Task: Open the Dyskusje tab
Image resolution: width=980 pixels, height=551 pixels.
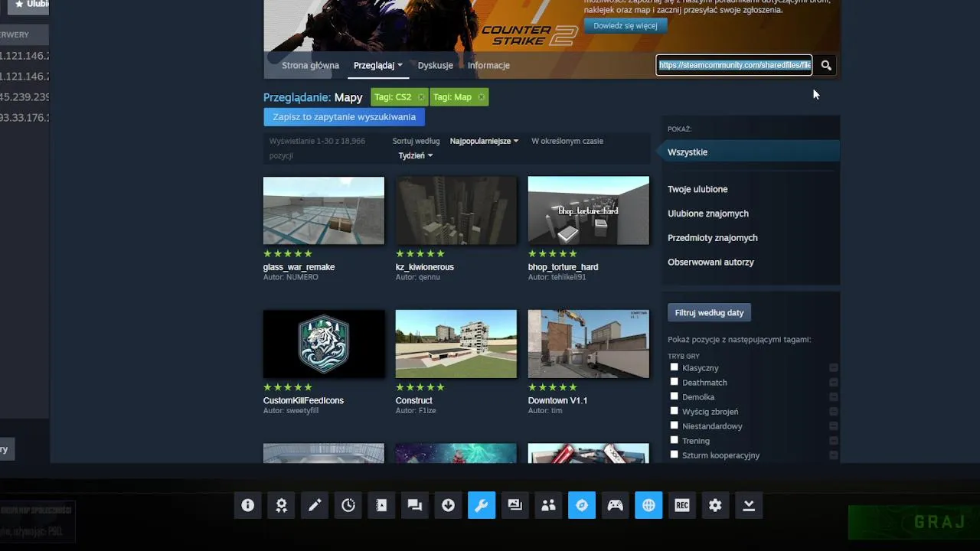Action: tap(436, 65)
